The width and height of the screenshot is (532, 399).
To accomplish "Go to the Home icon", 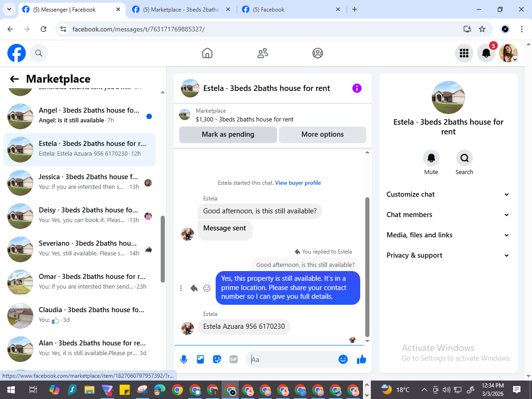I will 207,53.
